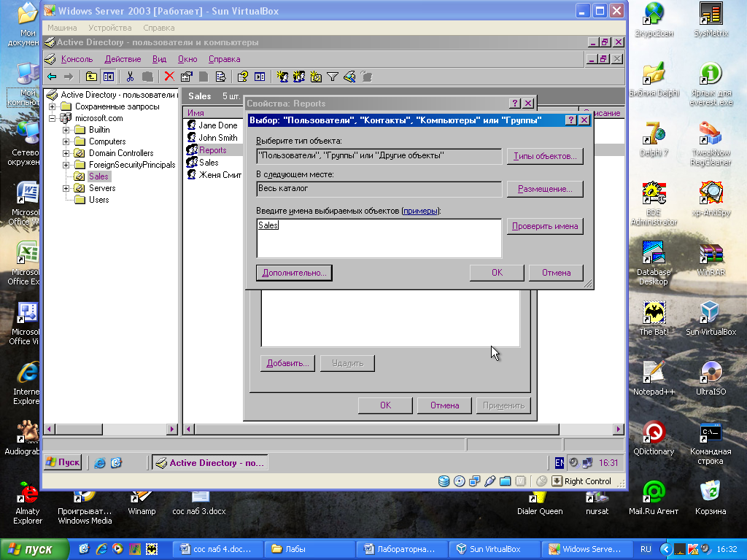Click the Cut scissors icon

point(130,77)
